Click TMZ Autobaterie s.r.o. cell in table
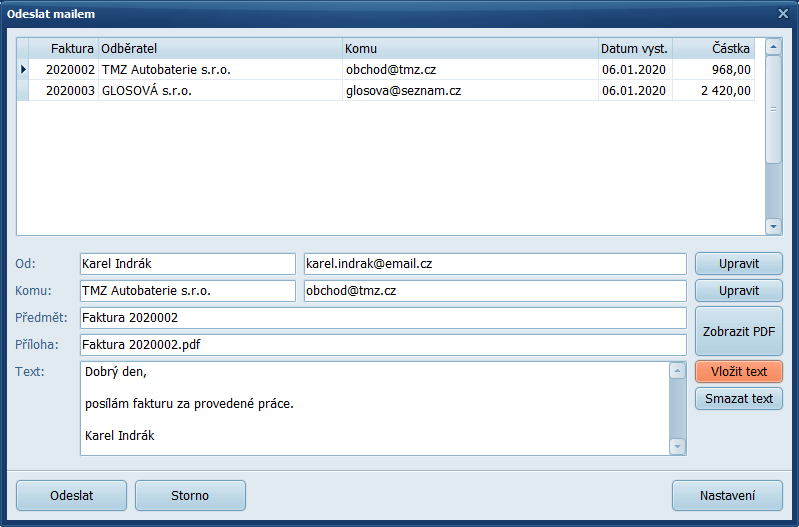Viewport: 799px width, 527px height. [x=220, y=69]
